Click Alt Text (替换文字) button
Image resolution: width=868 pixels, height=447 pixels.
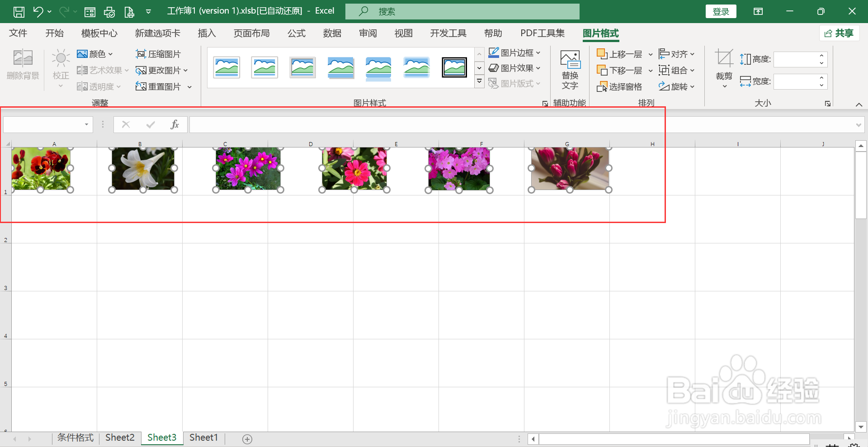pos(570,70)
